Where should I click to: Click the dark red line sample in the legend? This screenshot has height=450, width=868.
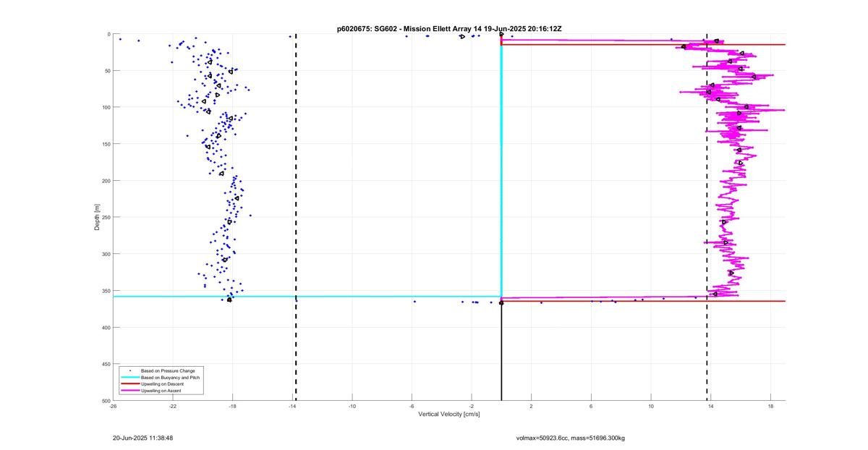coord(129,384)
